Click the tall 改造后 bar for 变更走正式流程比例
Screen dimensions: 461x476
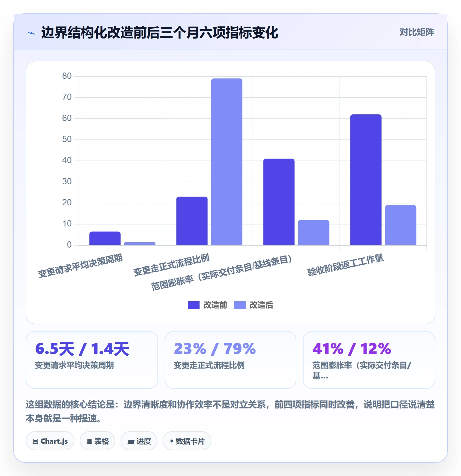(x=227, y=162)
